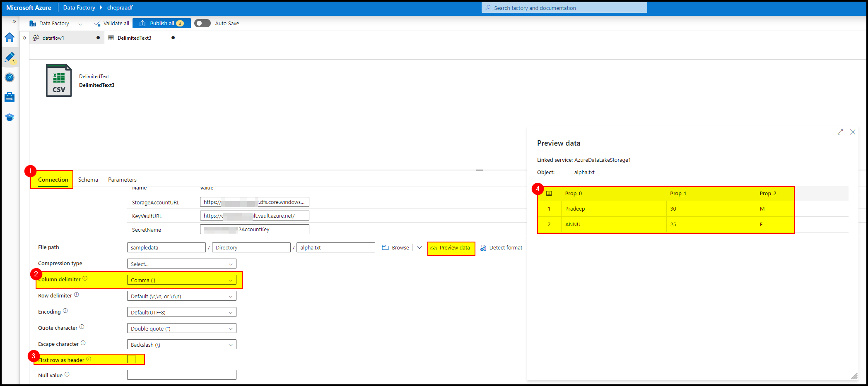This screenshot has width=868, height=386.
Task: Open the Column delimiter dropdown
Action: pos(181,280)
